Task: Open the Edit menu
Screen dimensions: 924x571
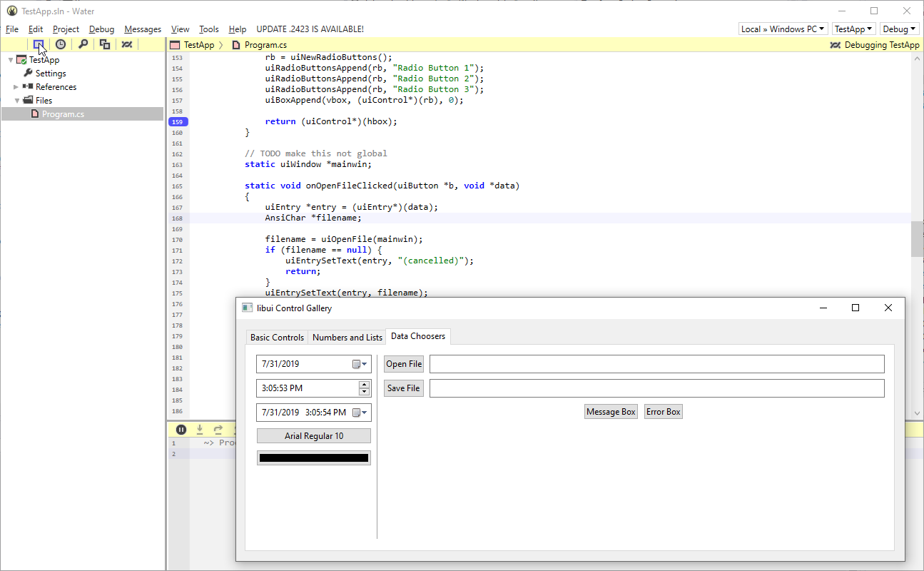Action: click(x=36, y=29)
